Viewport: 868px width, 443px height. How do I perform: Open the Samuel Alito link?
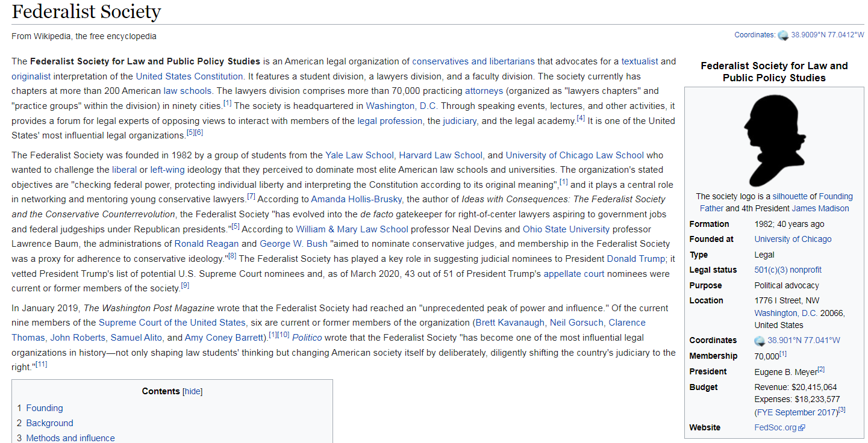pyautogui.click(x=137, y=338)
